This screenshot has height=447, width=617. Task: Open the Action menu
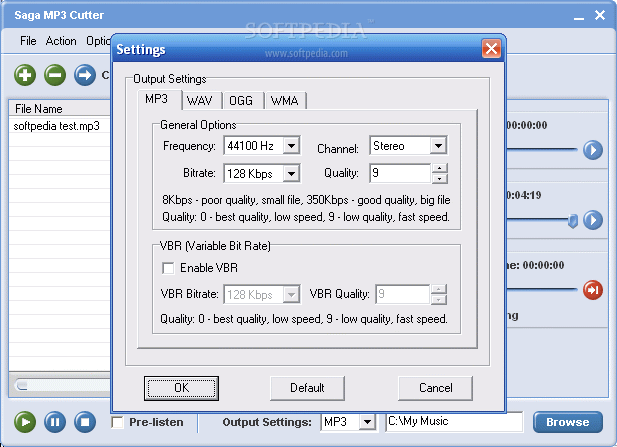[x=61, y=41]
